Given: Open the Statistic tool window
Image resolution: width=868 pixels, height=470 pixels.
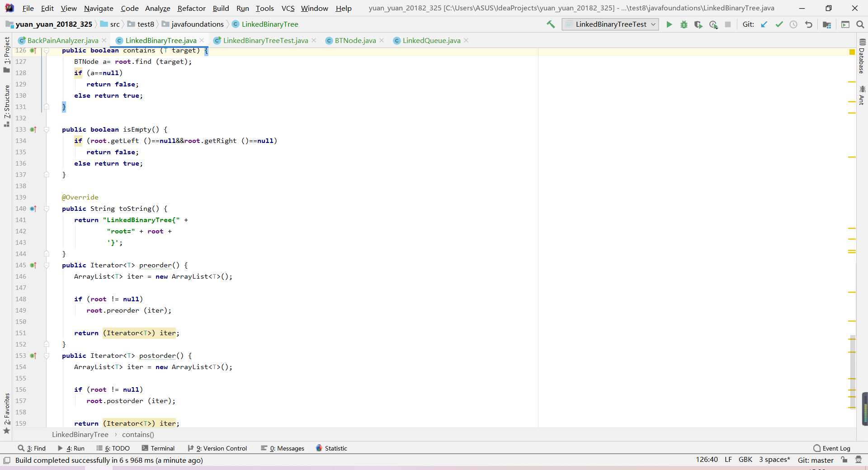Looking at the screenshot, I should [x=331, y=448].
